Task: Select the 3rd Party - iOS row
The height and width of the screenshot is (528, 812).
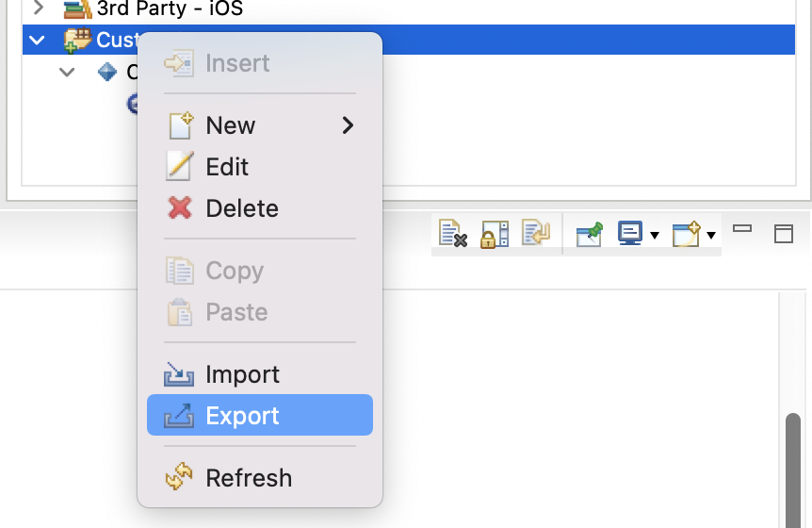Action: click(x=409, y=8)
